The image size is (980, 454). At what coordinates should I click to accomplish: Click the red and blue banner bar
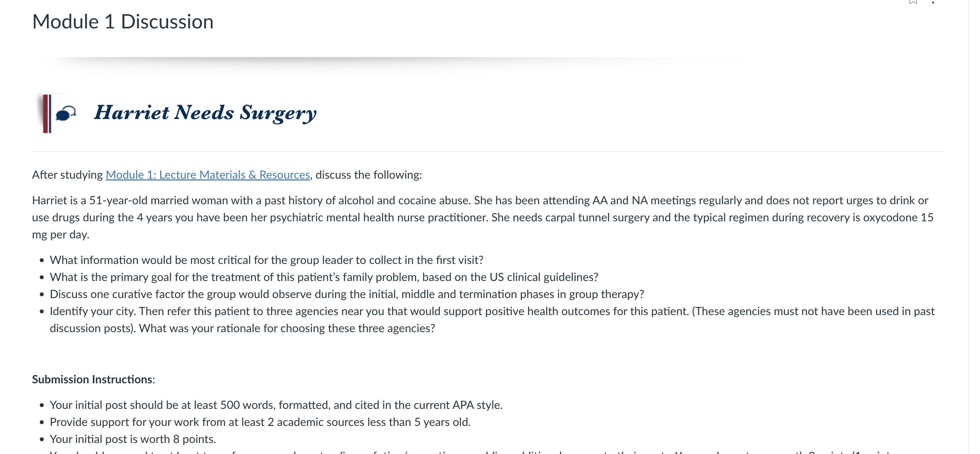(x=47, y=114)
